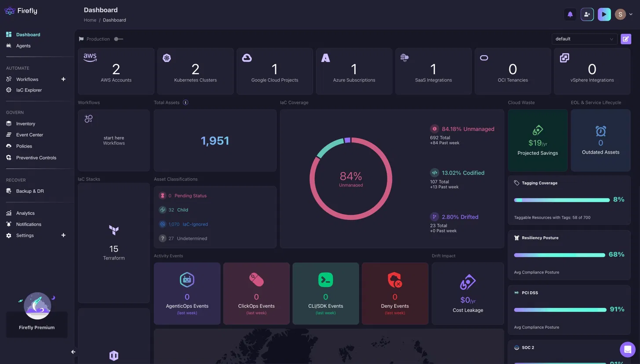Click the AgenticOps Events robot icon
This screenshot has height=364, width=640.
click(x=187, y=280)
